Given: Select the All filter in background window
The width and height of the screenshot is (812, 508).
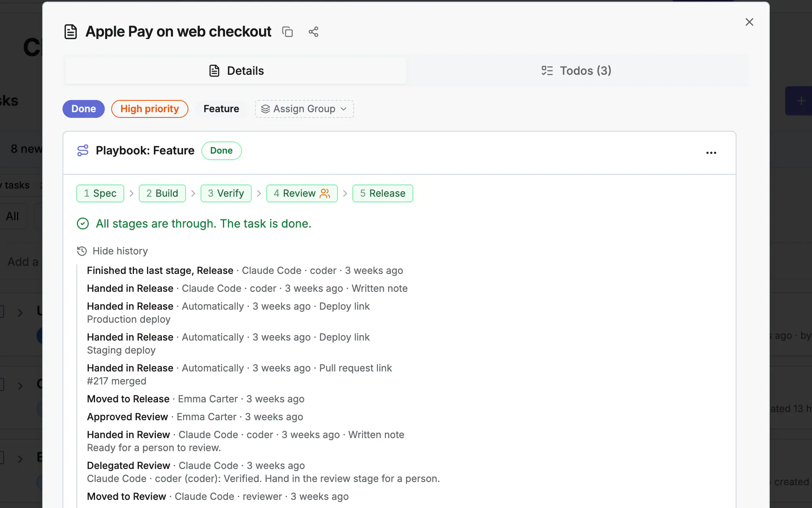Looking at the screenshot, I should point(12,216).
